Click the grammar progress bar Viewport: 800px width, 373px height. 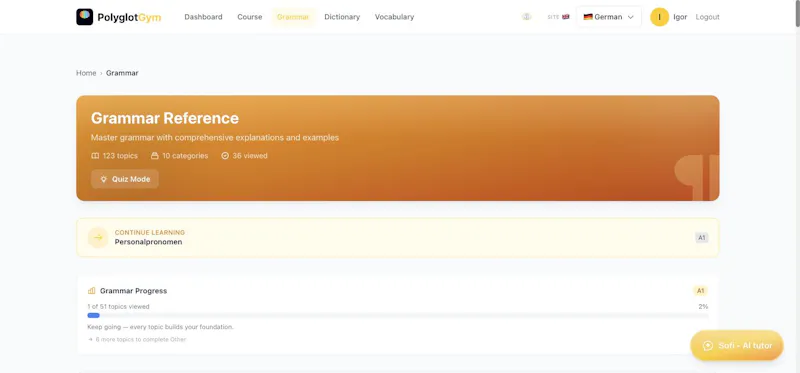(397, 316)
